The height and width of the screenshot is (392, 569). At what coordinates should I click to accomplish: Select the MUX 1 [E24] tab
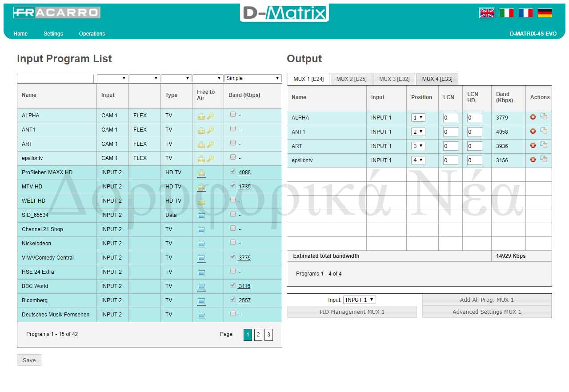[x=309, y=79]
